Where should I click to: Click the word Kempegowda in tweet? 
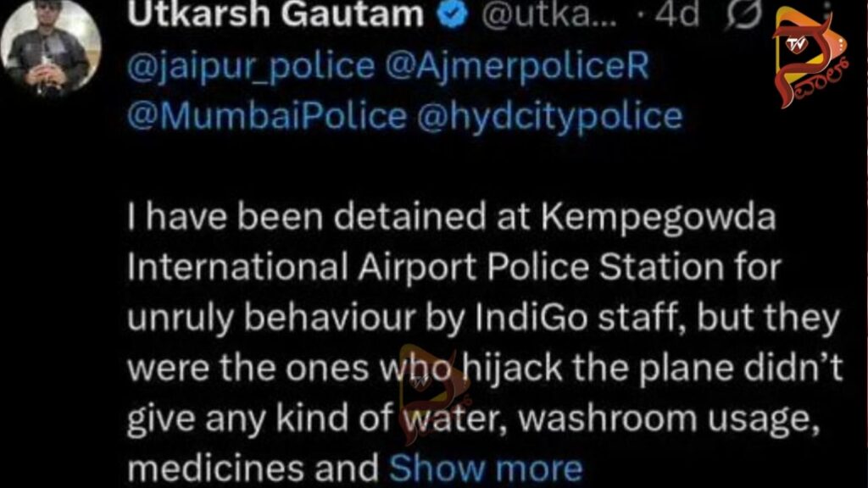pos(658,218)
